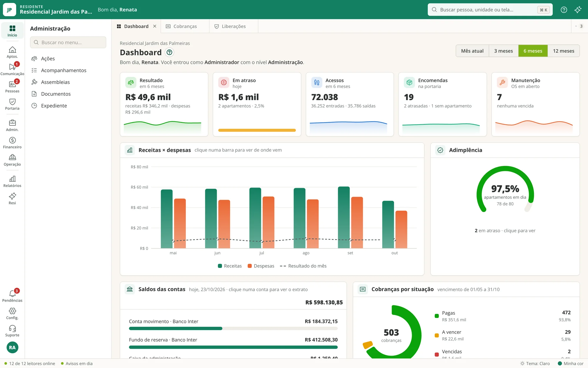Click the Cobranças por situação icon
The width and height of the screenshot is (588, 368).
coord(363,289)
